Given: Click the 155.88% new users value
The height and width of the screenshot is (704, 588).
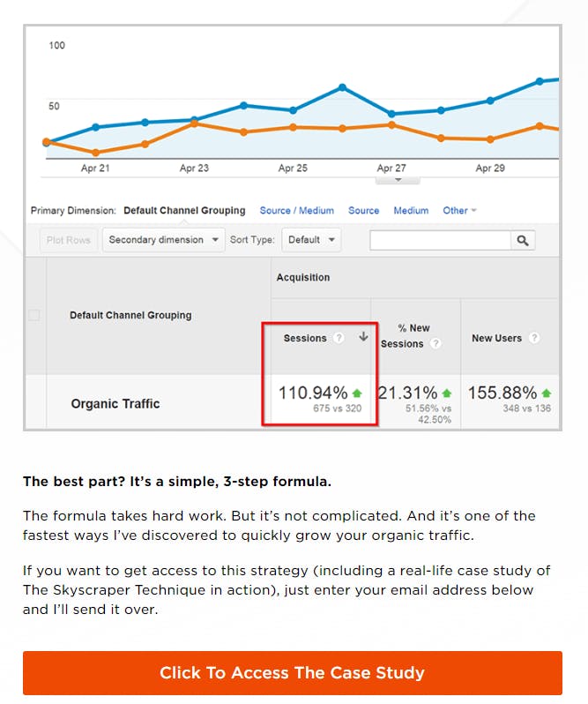Looking at the screenshot, I should tap(502, 393).
